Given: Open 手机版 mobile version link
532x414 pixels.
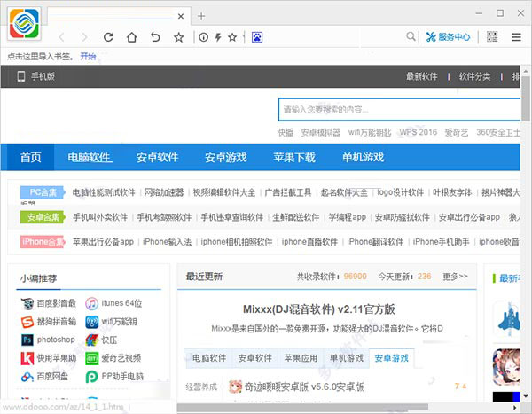Looking at the screenshot, I should (x=36, y=76).
